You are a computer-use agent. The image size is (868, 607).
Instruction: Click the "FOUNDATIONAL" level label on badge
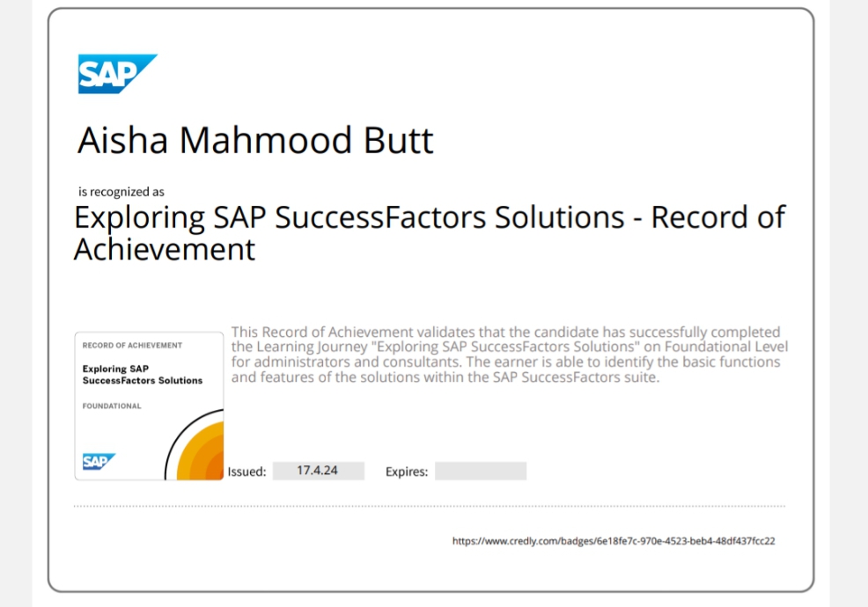(112, 406)
